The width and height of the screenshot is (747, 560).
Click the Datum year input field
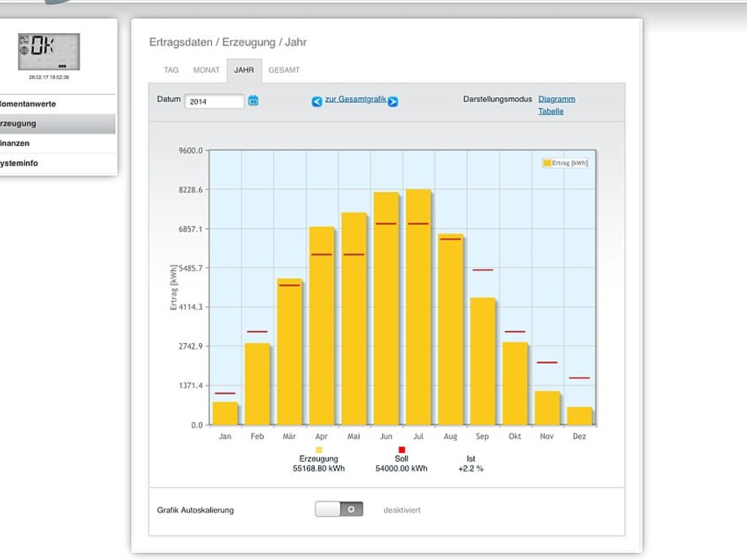(x=214, y=101)
